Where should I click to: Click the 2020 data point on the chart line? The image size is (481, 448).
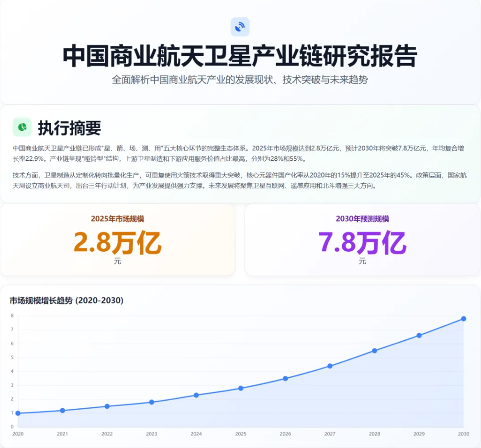(x=18, y=413)
